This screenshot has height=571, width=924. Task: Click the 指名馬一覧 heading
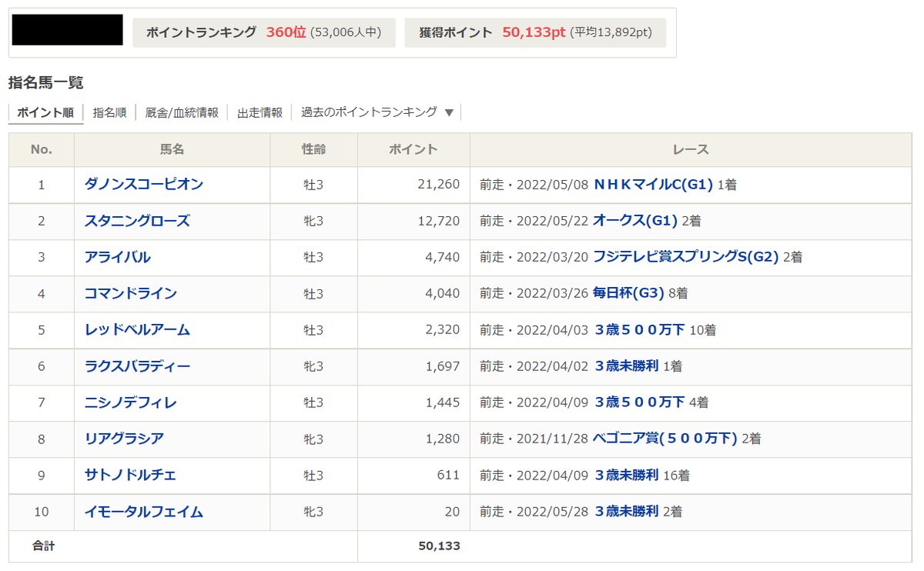[45, 82]
